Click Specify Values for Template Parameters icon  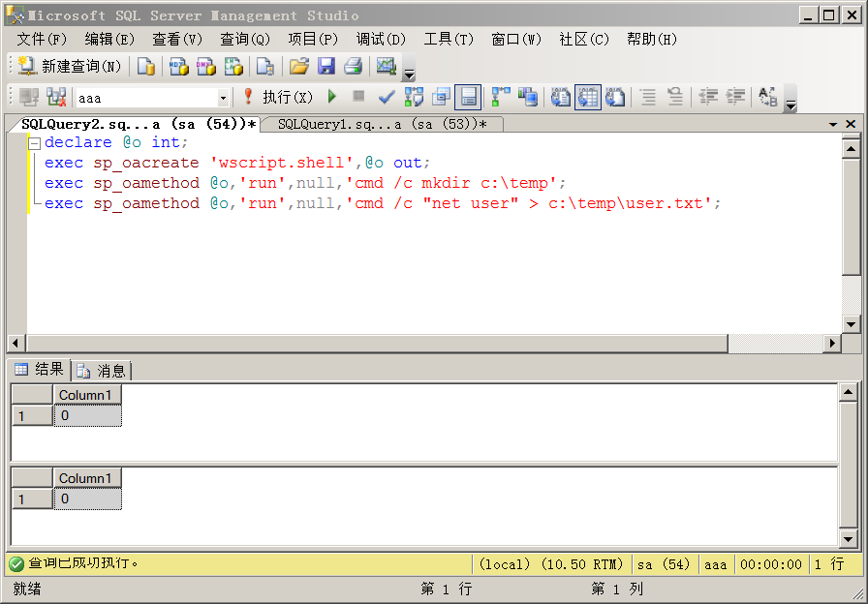[768, 98]
